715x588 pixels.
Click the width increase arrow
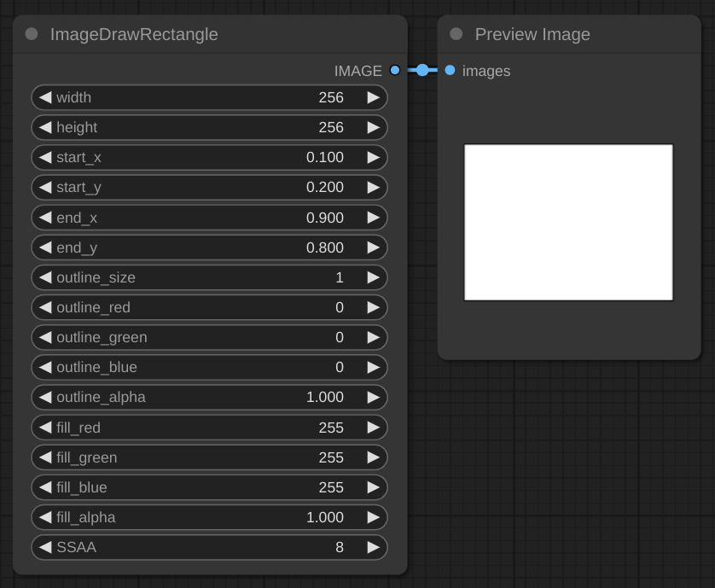click(x=373, y=97)
